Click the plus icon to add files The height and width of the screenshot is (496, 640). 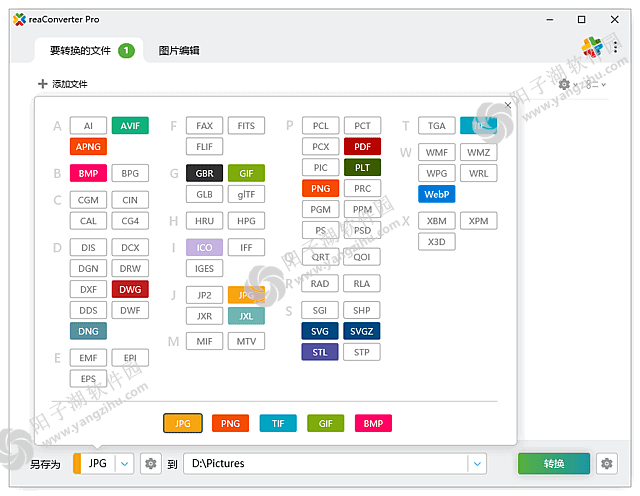[x=42, y=84]
